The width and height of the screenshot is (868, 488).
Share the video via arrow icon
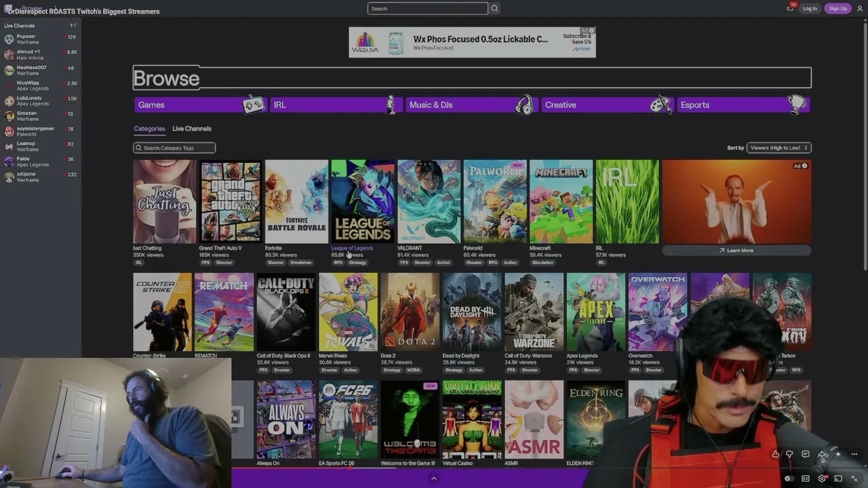click(822, 454)
